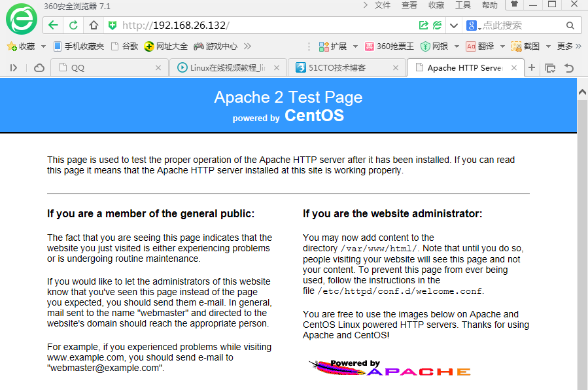588x390 pixels.
Task: Click the /var/www/html/ directory text
Action: 379,249
